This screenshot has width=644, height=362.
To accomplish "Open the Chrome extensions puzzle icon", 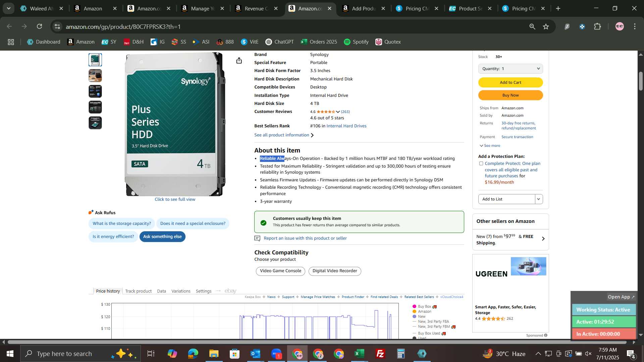I will (x=597, y=26).
